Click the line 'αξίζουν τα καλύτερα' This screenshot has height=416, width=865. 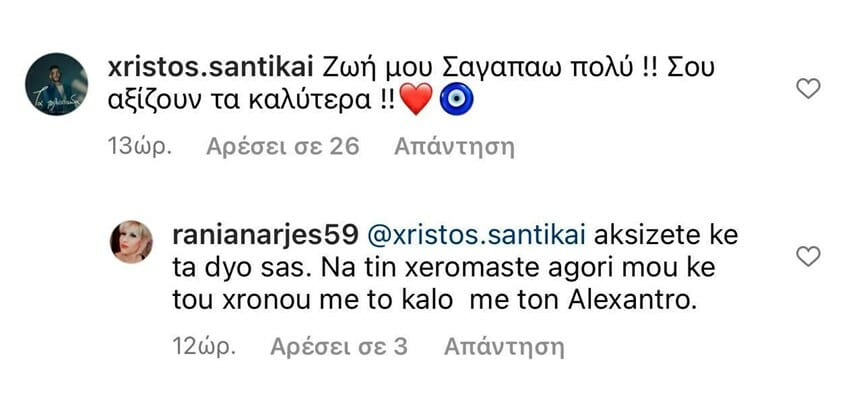click(x=238, y=103)
